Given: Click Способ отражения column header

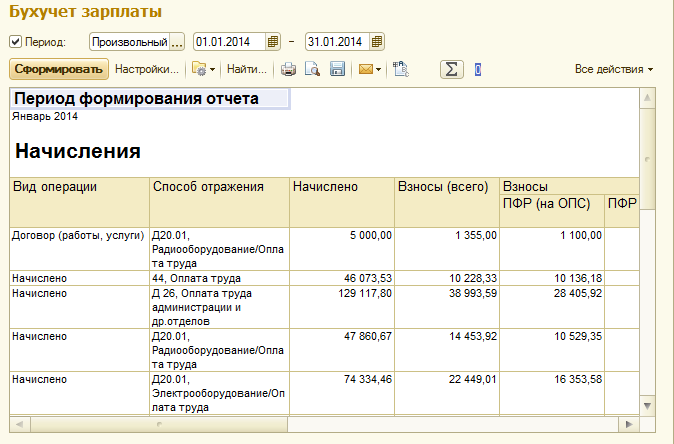Looking at the screenshot, I should (219, 202).
